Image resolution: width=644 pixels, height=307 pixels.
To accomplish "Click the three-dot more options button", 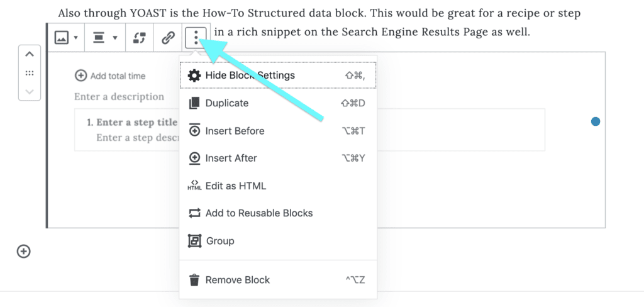I will click(196, 38).
